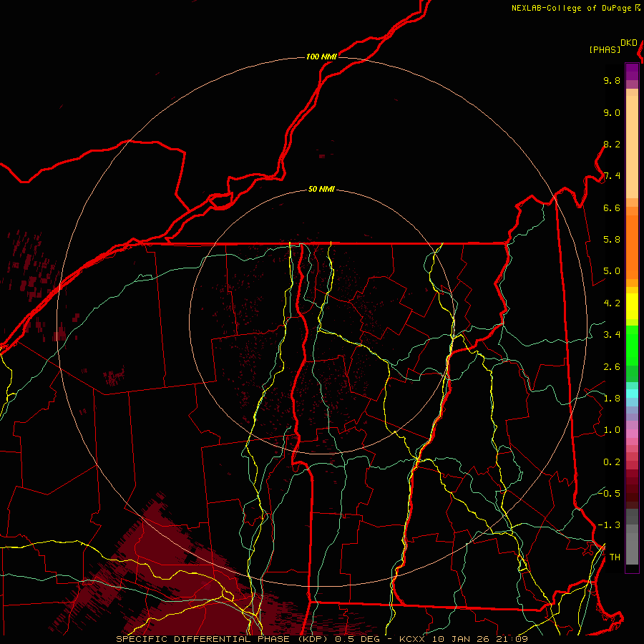
Task: Click the 5.0 legend value
Action: [x=612, y=271]
